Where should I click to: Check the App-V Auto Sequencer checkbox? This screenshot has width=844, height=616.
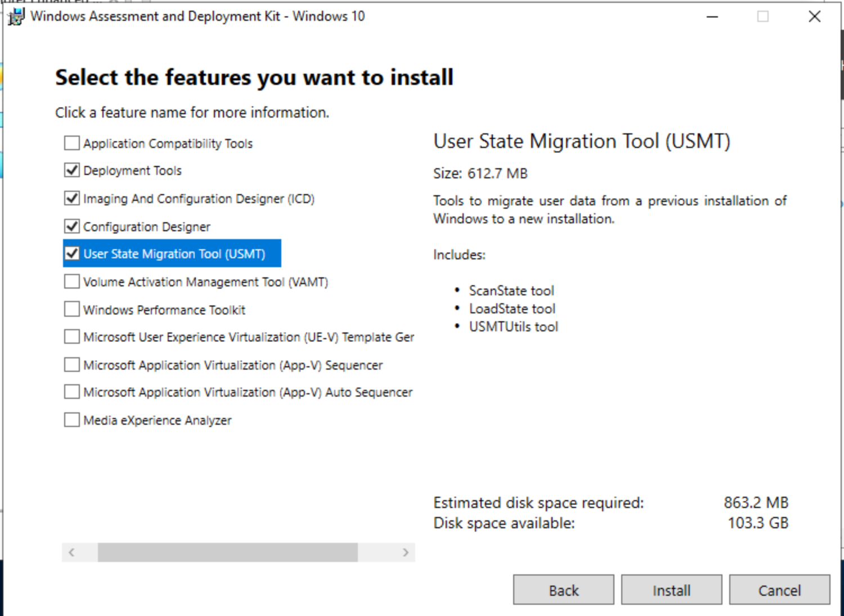point(72,392)
